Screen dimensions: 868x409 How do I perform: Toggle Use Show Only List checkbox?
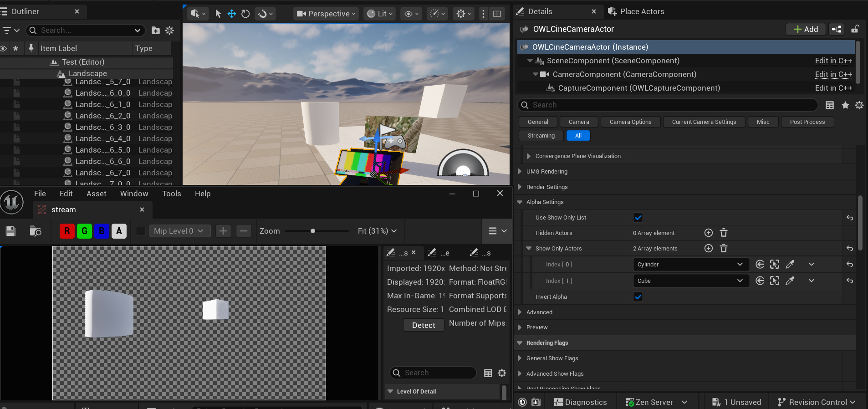pos(638,218)
